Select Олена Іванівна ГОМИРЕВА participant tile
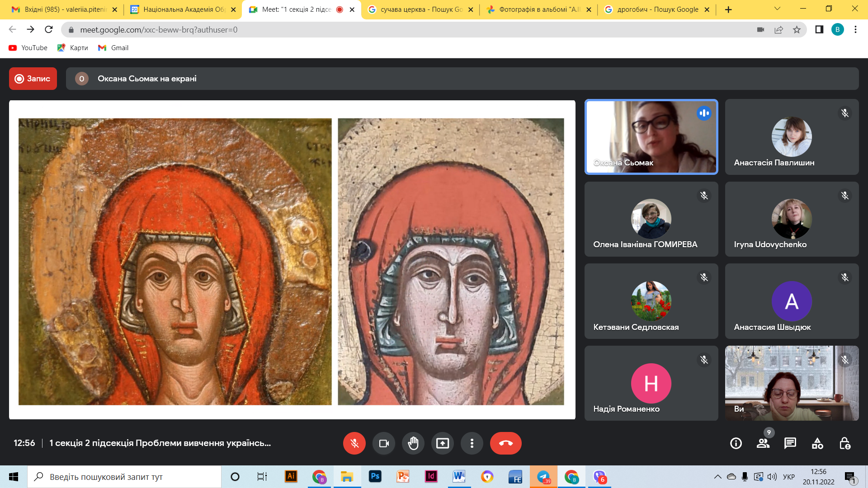The image size is (868, 488). pos(651,219)
